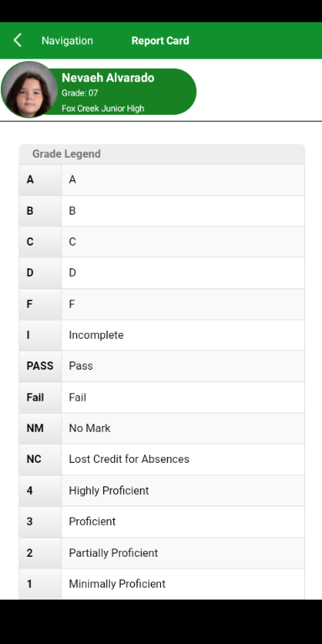Open the Navigation link
The height and width of the screenshot is (644, 322).
click(67, 40)
